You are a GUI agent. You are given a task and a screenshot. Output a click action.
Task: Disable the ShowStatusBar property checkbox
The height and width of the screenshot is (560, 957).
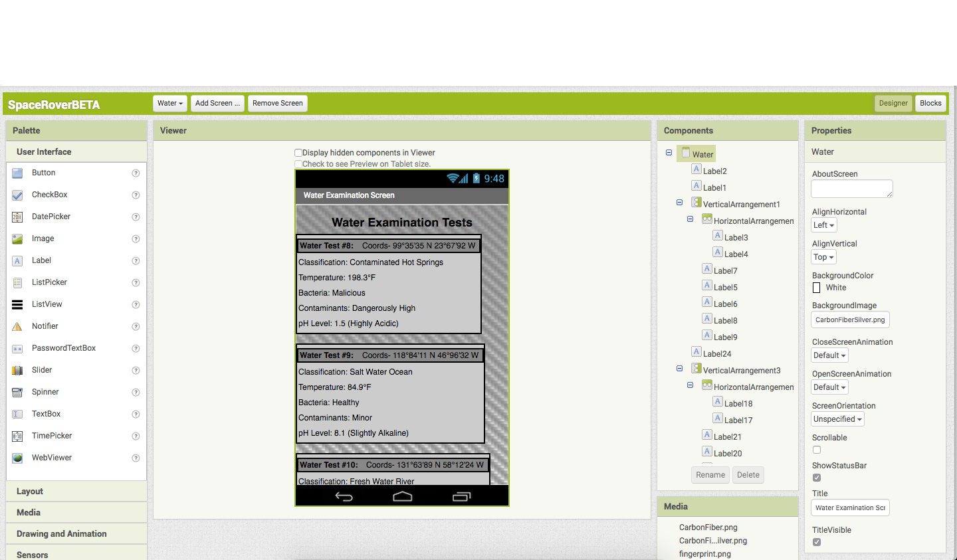point(816,477)
